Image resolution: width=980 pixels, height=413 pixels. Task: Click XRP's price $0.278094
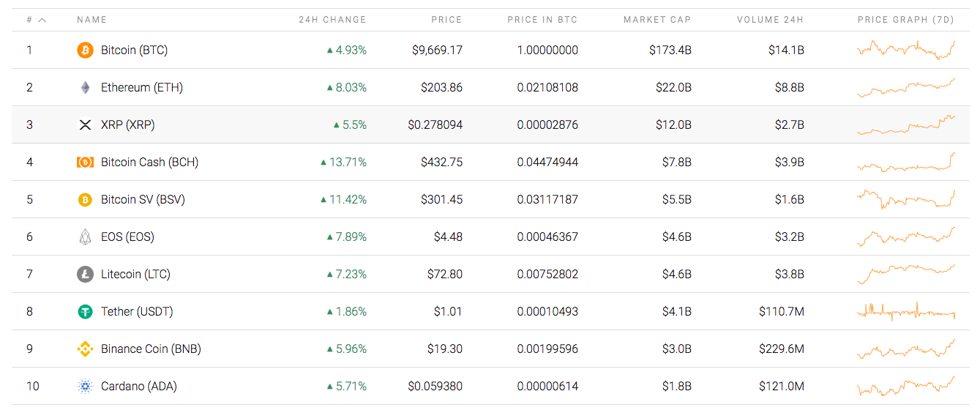coord(435,124)
